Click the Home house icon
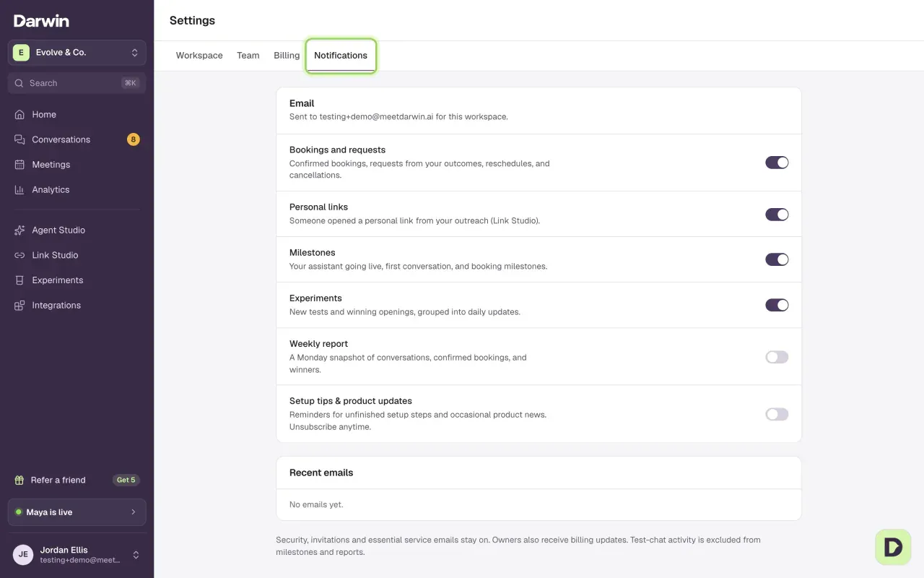 19,114
